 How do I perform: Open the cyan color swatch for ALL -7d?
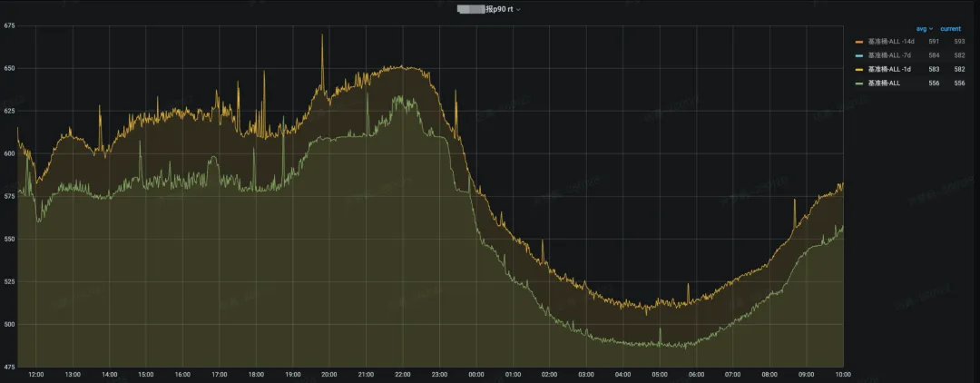[x=859, y=55]
